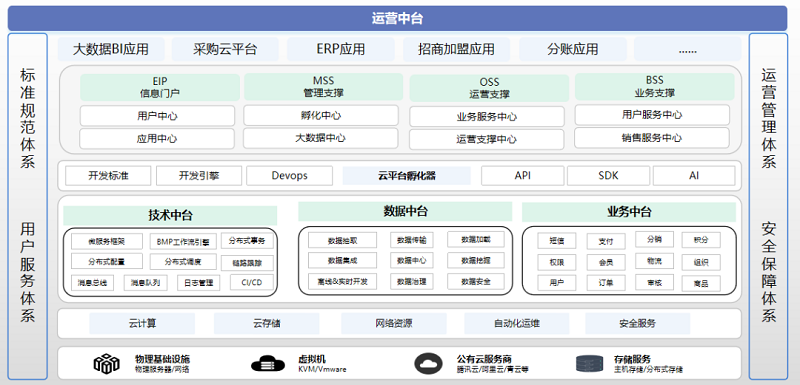The width and height of the screenshot is (800, 385).
Task: Select the Devops box
Action: 289,176
